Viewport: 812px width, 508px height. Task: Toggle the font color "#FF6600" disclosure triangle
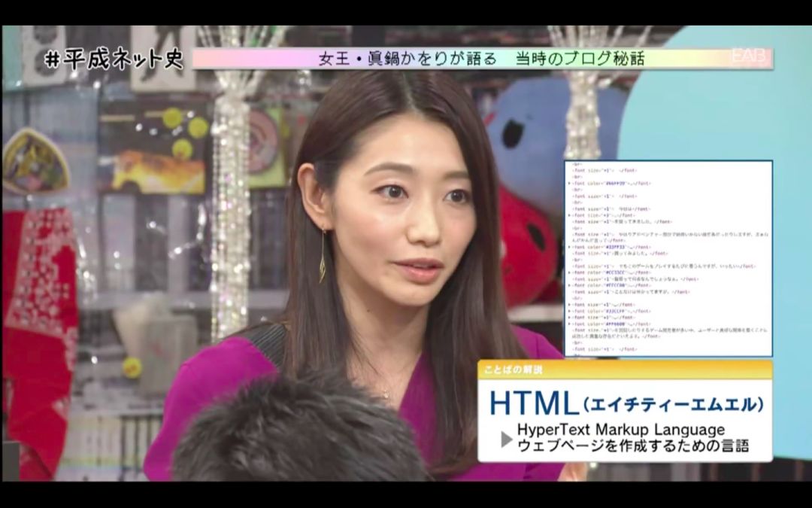click(569, 324)
